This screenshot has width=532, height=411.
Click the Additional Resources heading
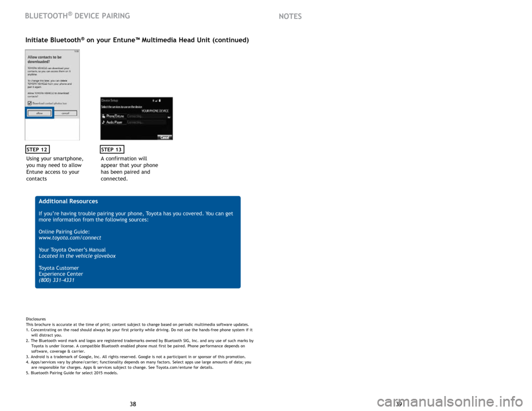[68, 201]
